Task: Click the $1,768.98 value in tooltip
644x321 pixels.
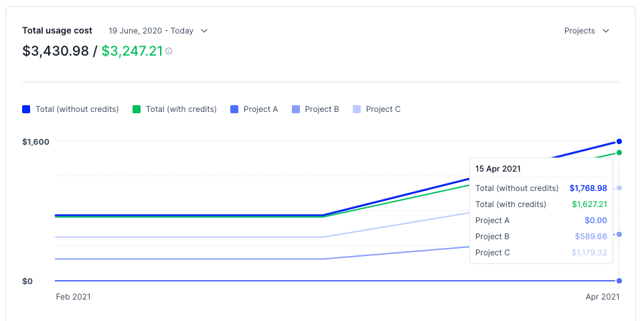Action: pos(588,188)
